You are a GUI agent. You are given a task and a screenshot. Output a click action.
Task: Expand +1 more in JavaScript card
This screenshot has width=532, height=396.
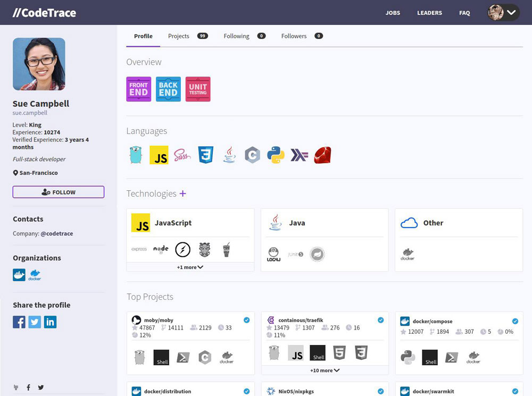(190, 267)
